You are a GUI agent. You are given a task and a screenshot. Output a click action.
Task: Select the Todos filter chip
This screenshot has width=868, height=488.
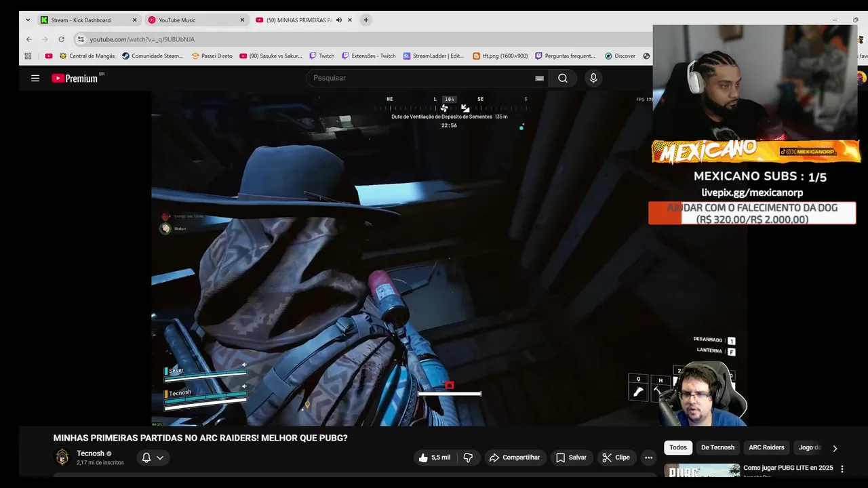pyautogui.click(x=678, y=447)
